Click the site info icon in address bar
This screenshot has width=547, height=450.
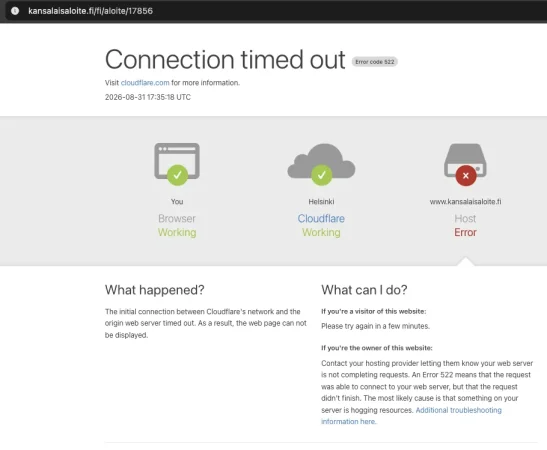15,11
